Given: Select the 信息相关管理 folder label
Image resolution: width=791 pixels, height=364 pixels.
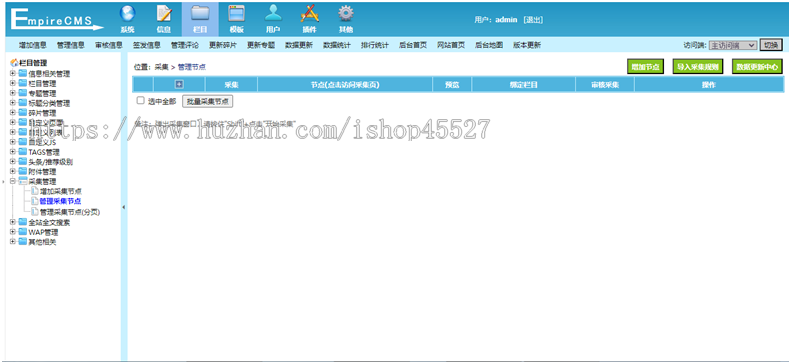Looking at the screenshot, I should [x=49, y=74].
